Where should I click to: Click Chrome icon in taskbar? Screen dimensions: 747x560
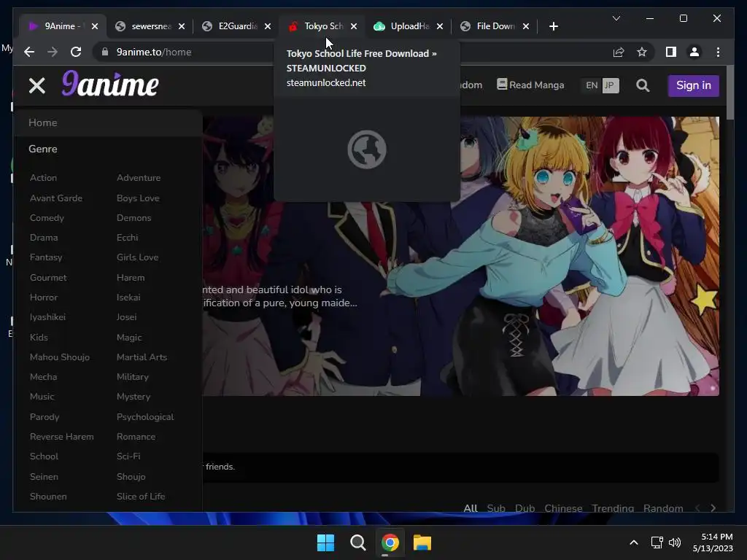tap(390, 542)
